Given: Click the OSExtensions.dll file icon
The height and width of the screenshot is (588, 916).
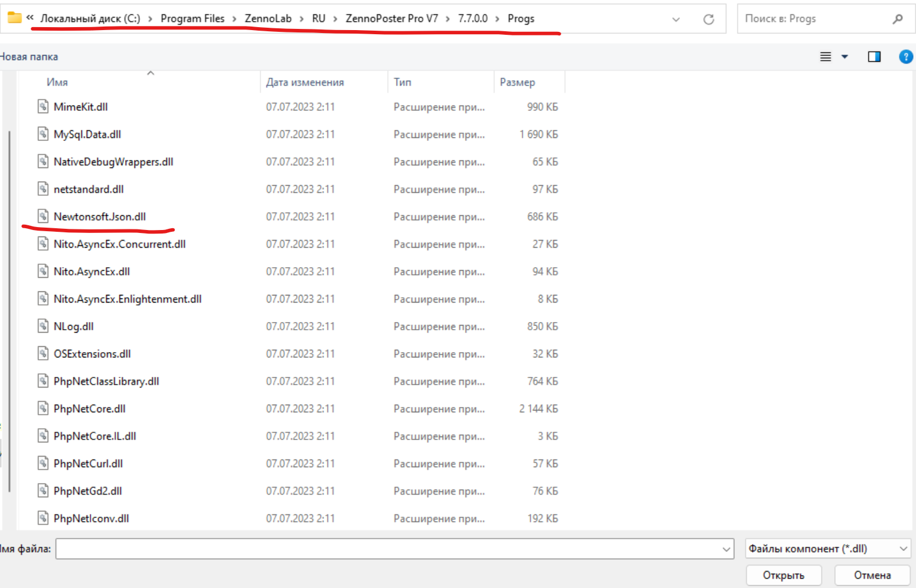Looking at the screenshot, I should pyautogui.click(x=43, y=353).
